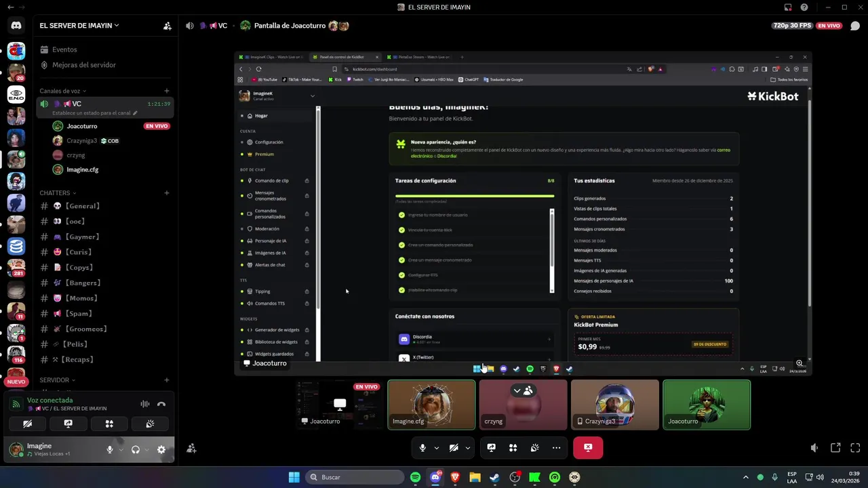Open noise suppression waveform icon
Screen dimensions: 868x488
coord(144,404)
